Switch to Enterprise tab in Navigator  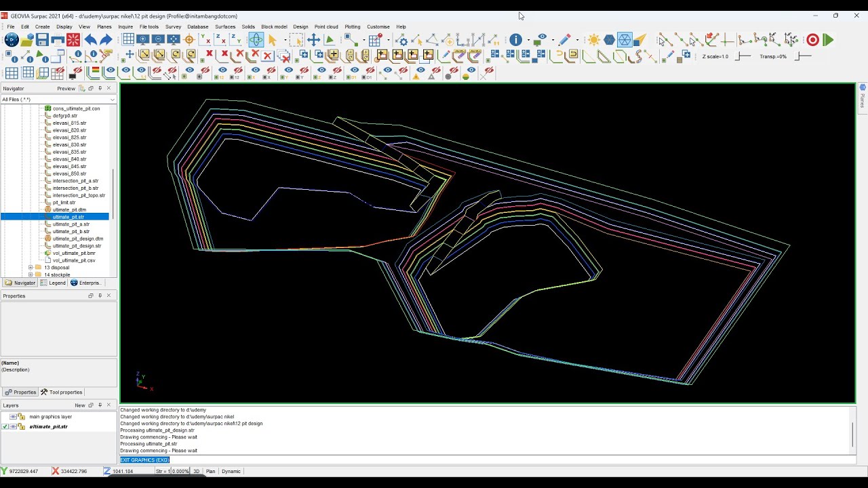86,283
